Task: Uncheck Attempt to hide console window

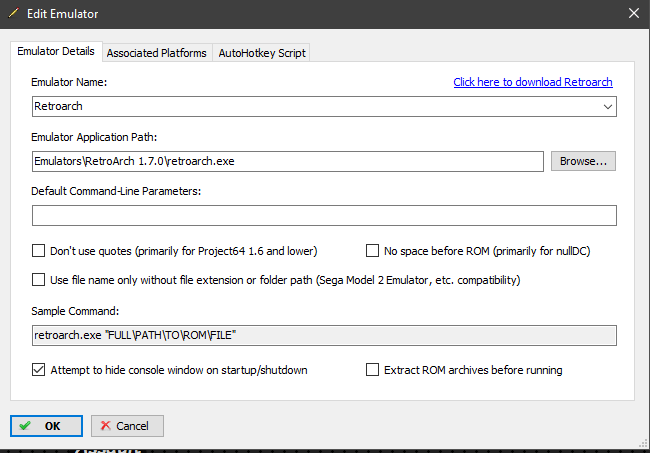Action: (x=40, y=370)
